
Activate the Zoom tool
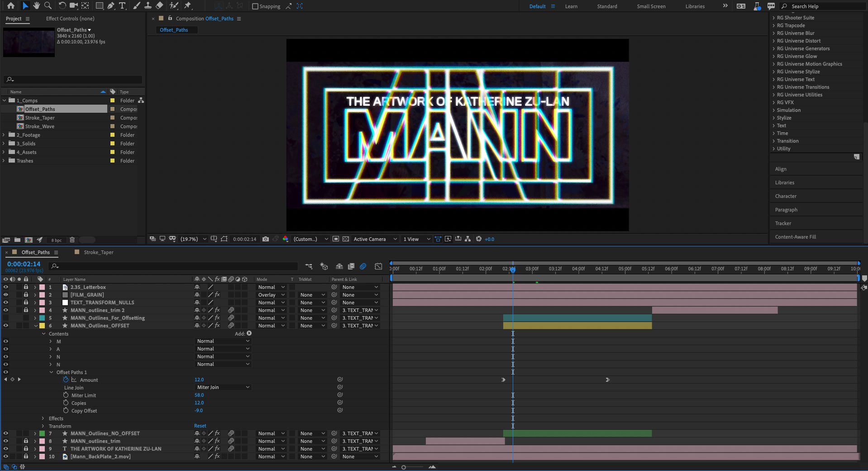(48, 6)
